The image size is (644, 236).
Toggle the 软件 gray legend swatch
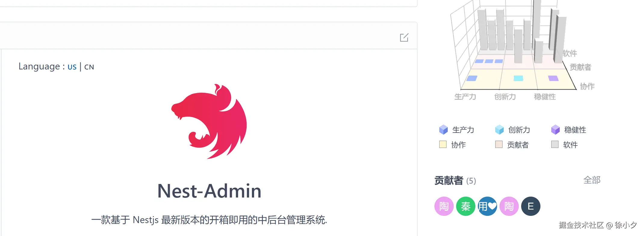[x=555, y=144]
